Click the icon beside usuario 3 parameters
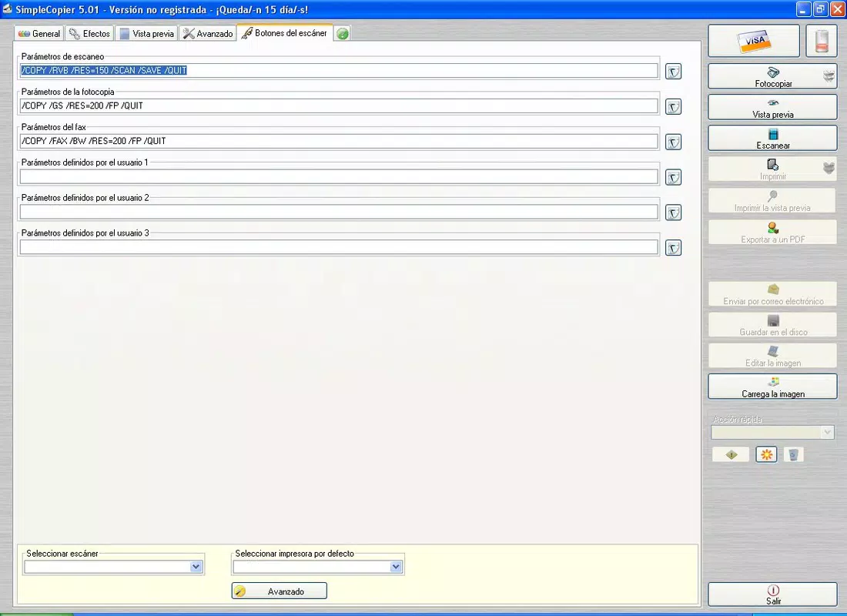The height and width of the screenshot is (616, 847). (673, 248)
